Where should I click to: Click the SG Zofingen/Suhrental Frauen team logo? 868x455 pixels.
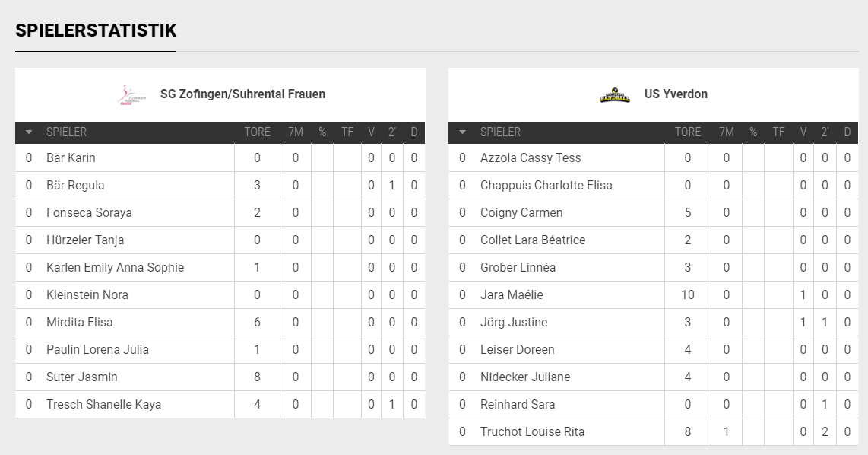(x=132, y=95)
